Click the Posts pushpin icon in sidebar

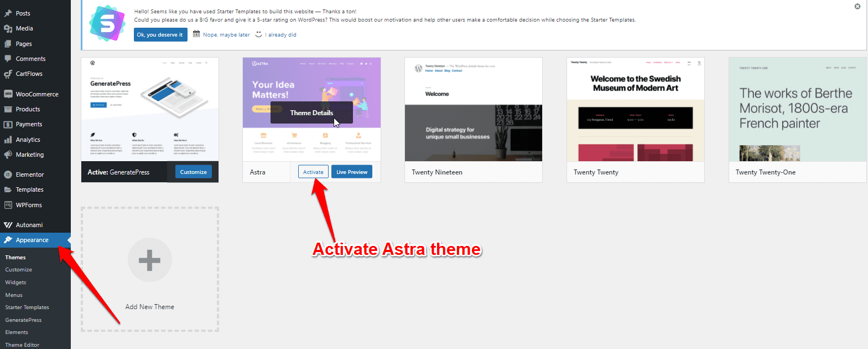[8, 13]
